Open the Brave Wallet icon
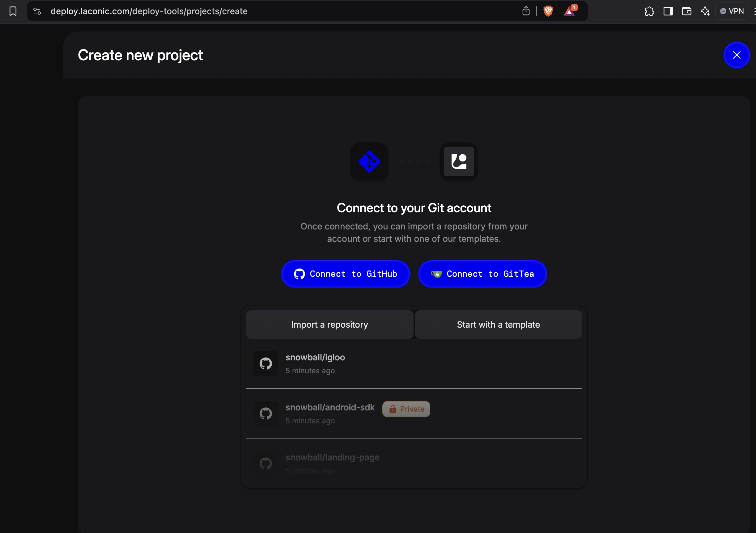756x533 pixels. click(x=686, y=11)
